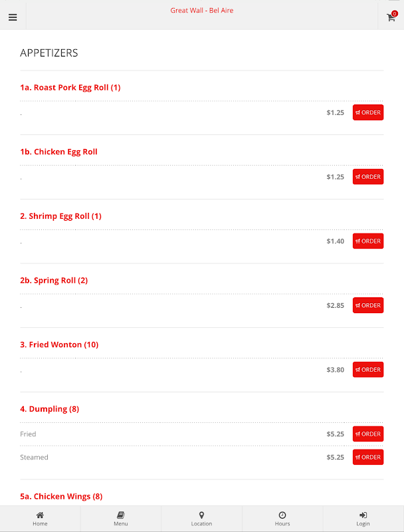Select the 5a. Chicken Wings (8) heading
Image resolution: width=404 pixels, height=532 pixels.
pyautogui.click(x=61, y=496)
